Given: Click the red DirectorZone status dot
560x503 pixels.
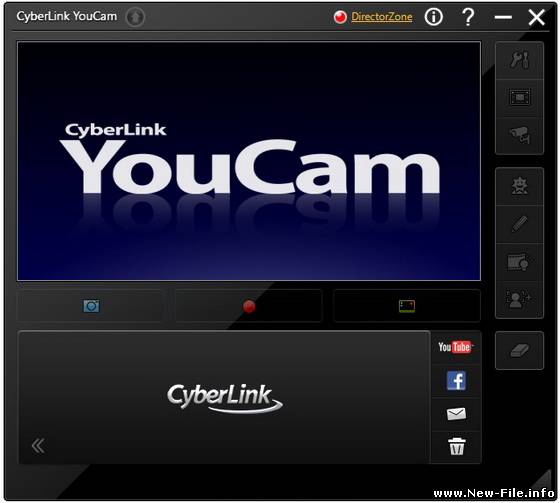Looking at the screenshot, I should click(340, 17).
